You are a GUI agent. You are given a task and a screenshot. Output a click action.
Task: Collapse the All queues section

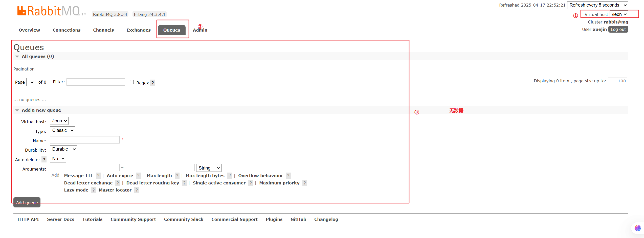[x=17, y=56]
